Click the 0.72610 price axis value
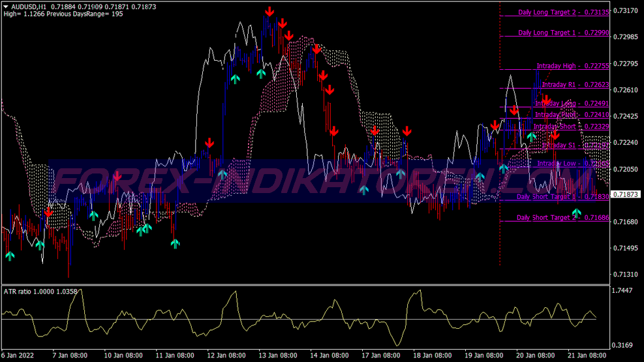The image size is (644, 362). click(626, 90)
